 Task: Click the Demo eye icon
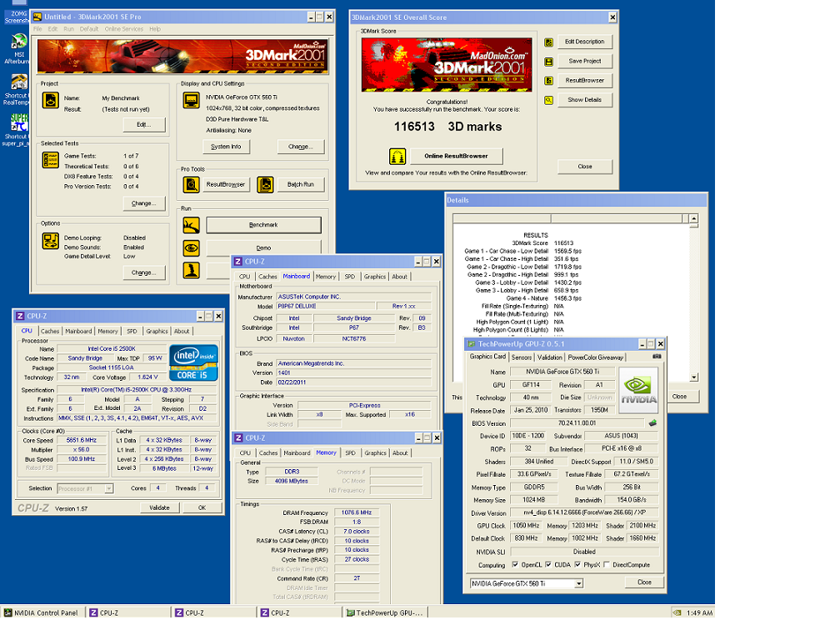point(192,248)
